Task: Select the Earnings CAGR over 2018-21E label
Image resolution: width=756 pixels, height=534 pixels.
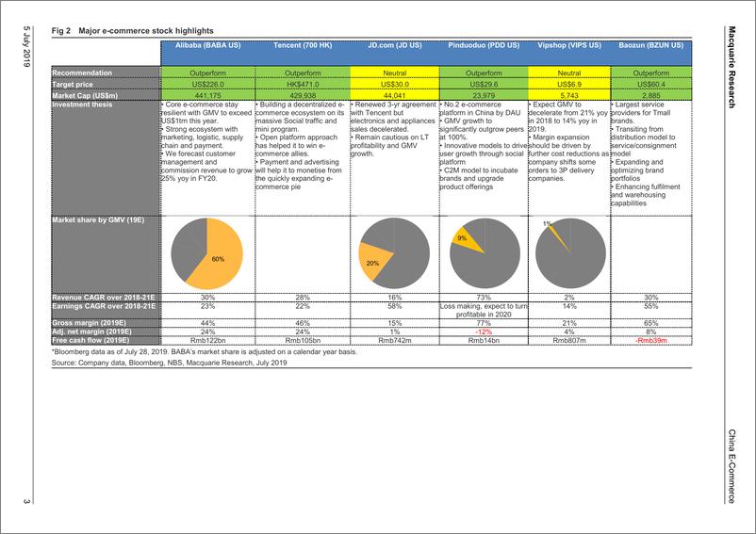Action: click(x=104, y=306)
